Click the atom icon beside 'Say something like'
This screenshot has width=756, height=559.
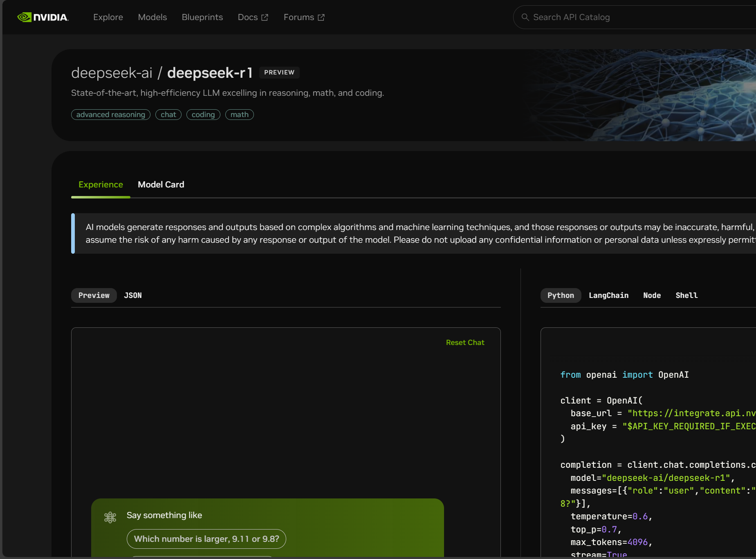click(x=110, y=517)
